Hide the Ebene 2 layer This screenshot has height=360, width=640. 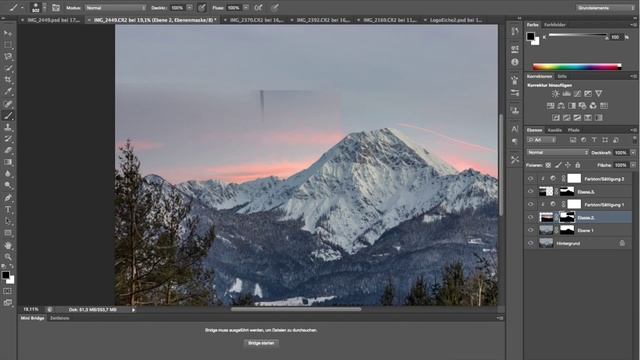531,218
